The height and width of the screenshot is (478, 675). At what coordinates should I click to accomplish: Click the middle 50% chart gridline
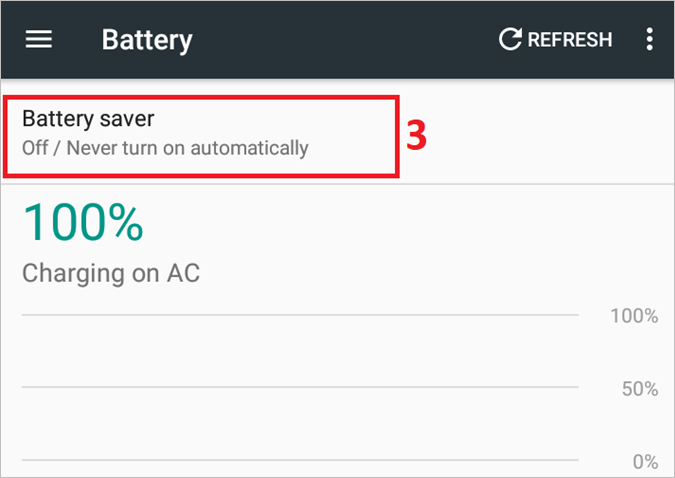(x=300, y=387)
